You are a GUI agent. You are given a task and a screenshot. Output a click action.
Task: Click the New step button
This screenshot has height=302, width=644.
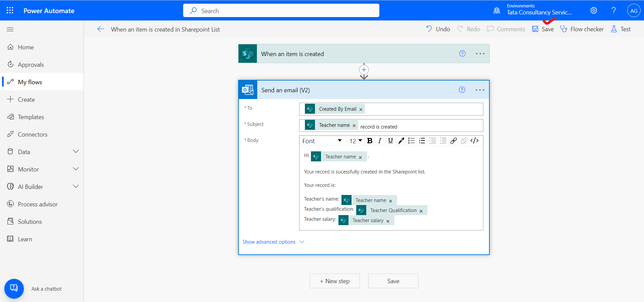point(334,281)
